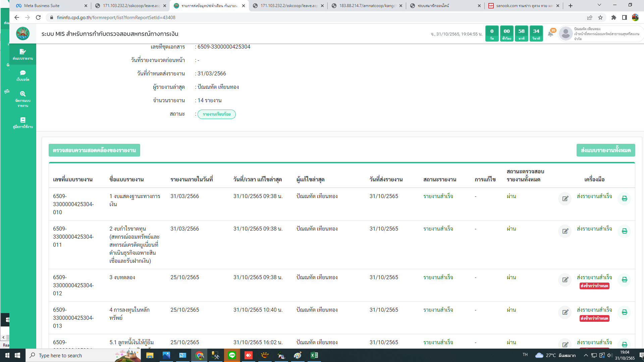Open Excel from the Windows taskbar
The height and width of the screenshot is (362, 644).
pos(314,355)
